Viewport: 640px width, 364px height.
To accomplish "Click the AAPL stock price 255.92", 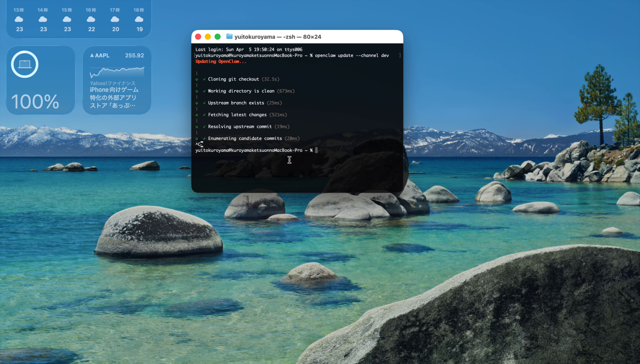I will [x=134, y=55].
